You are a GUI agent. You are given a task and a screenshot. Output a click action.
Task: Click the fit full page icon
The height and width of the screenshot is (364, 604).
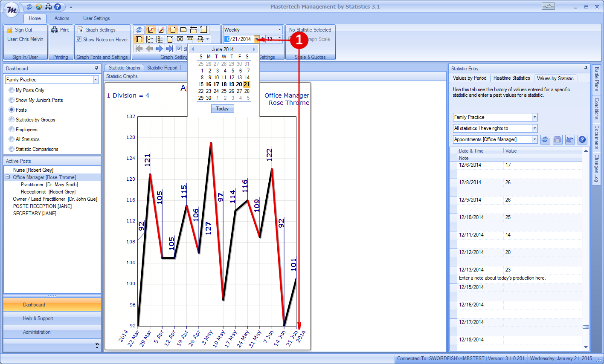(204, 30)
